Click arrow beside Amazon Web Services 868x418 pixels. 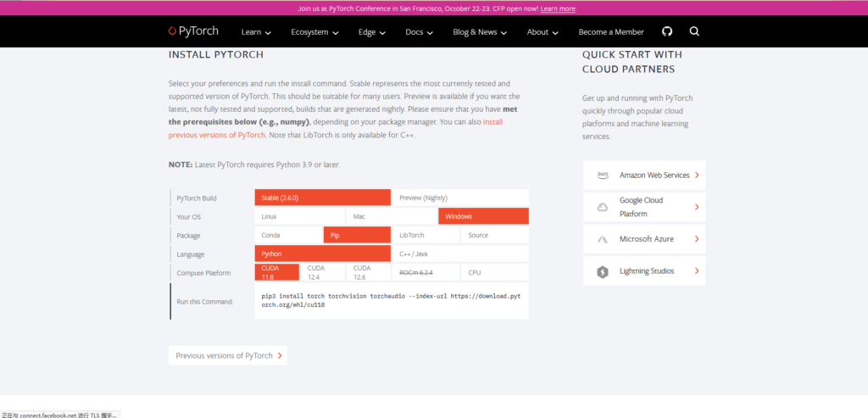tap(696, 176)
